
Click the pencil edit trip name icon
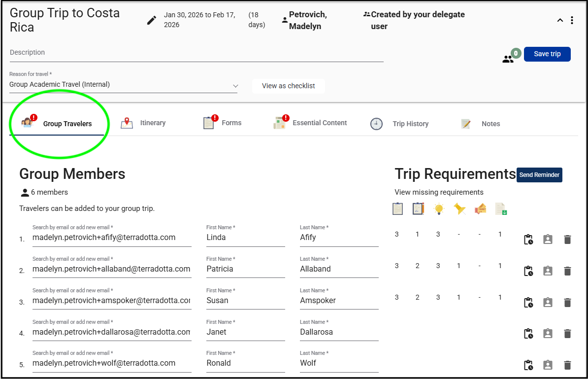pos(152,20)
